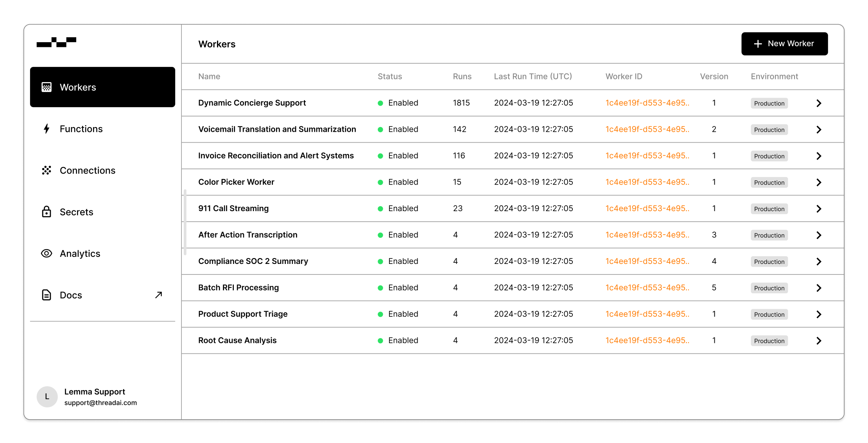
Task: Open Color Picker Worker row chevron
Action: point(819,182)
